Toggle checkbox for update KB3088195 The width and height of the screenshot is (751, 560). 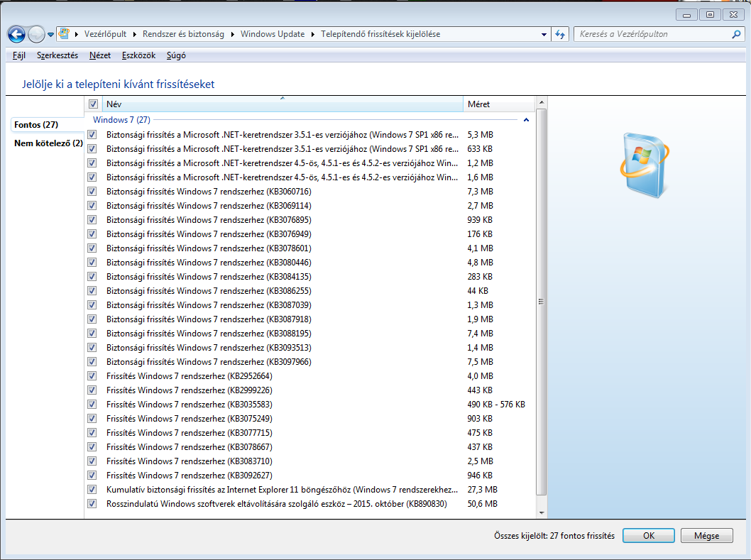(92, 334)
